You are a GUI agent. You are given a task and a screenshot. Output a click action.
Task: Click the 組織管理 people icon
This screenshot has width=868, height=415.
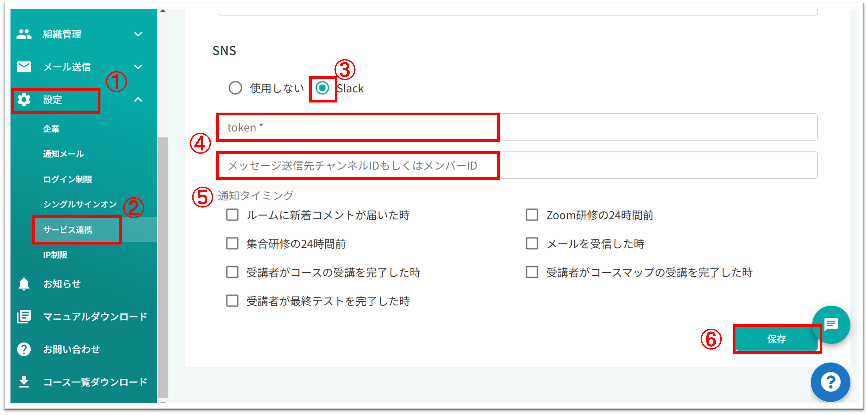point(24,34)
